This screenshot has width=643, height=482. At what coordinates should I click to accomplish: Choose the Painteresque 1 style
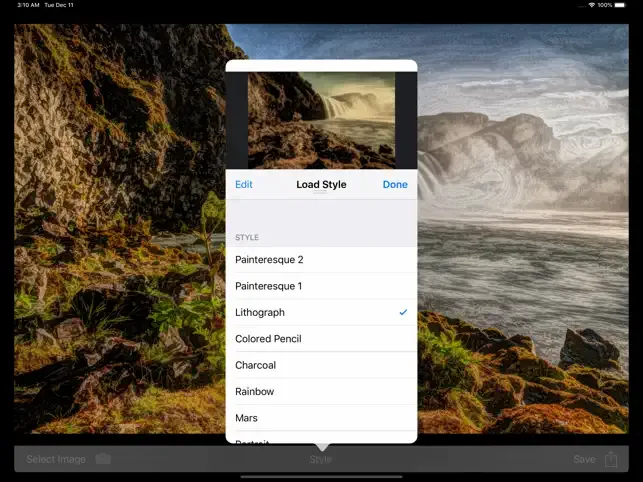point(322,286)
